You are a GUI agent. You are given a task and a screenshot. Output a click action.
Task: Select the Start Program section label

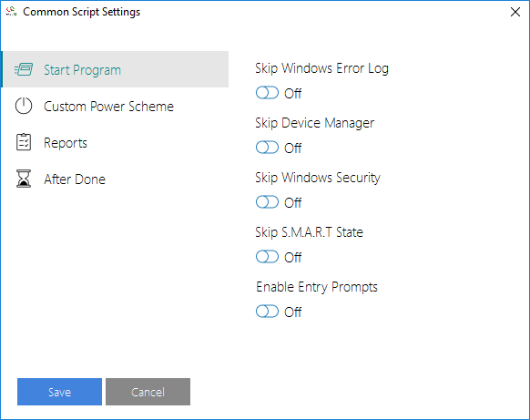(x=83, y=70)
